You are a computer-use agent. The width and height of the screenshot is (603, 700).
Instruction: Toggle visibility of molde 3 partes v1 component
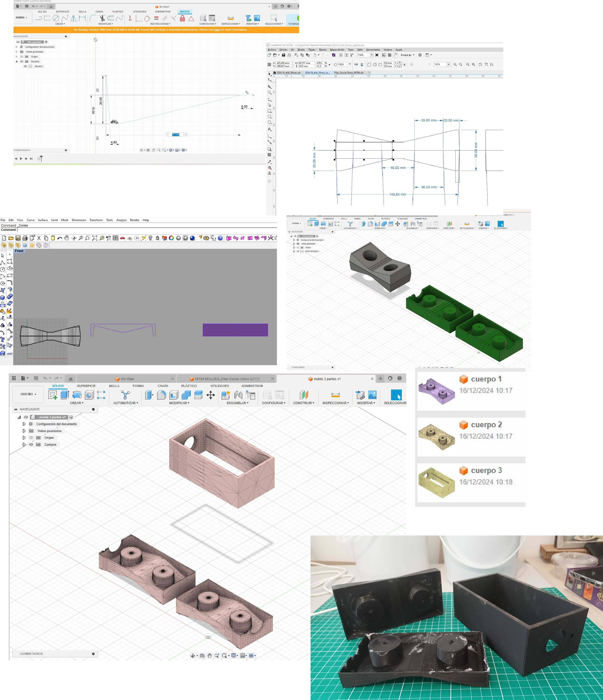[26, 417]
